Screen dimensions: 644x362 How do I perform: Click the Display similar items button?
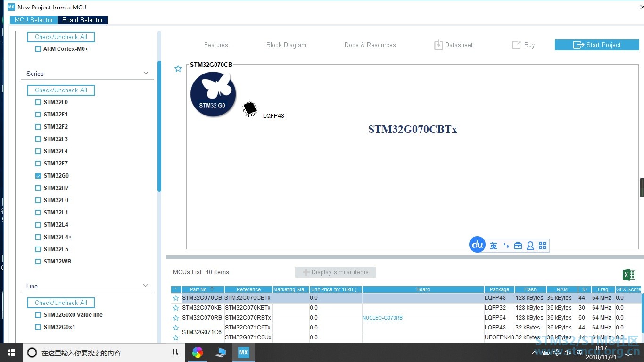pos(335,272)
